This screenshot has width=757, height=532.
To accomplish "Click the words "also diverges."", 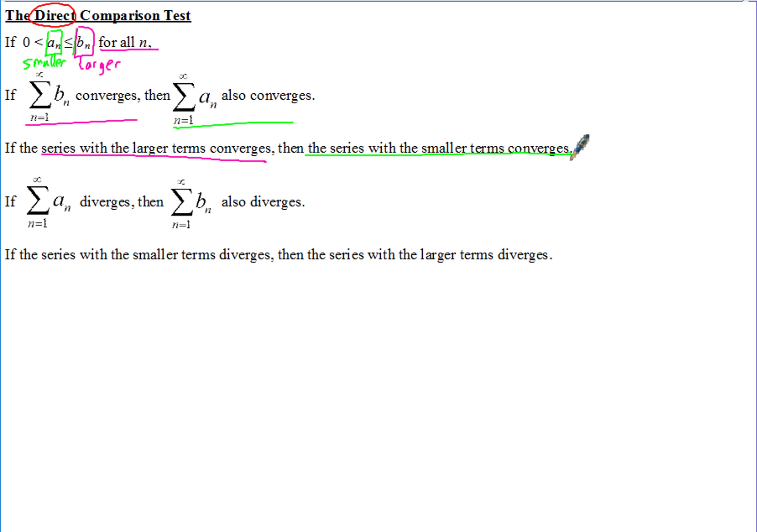I will tap(263, 202).
